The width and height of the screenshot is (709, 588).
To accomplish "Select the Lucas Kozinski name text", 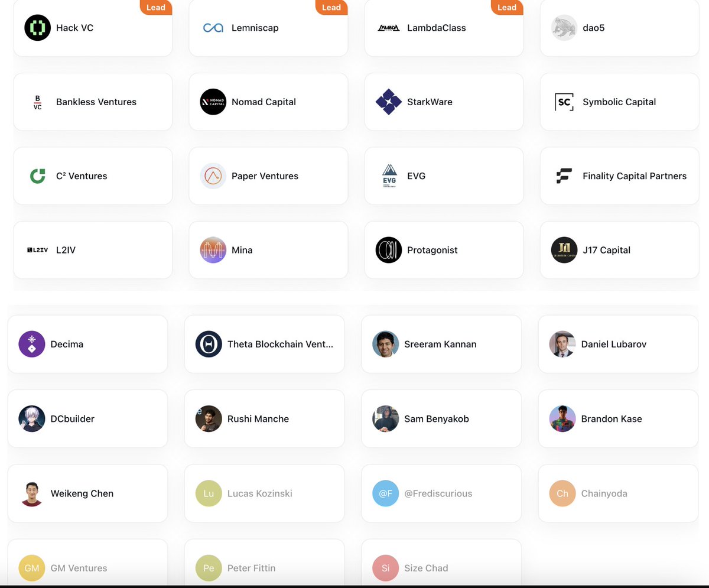I will click(x=260, y=493).
